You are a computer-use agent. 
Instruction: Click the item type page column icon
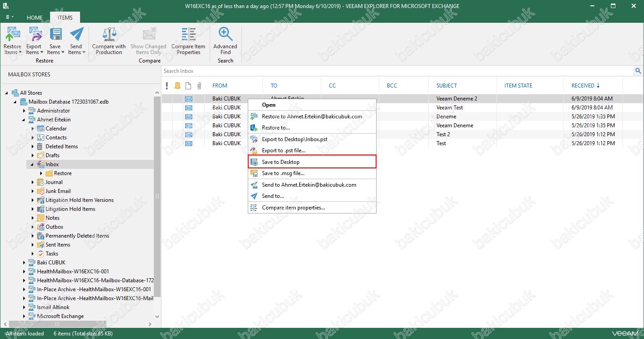[188, 86]
